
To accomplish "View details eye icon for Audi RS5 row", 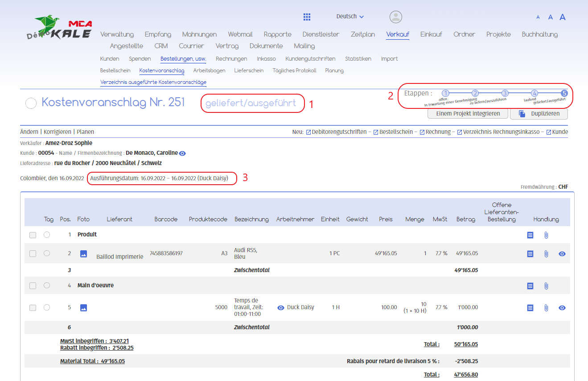I will (562, 254).
